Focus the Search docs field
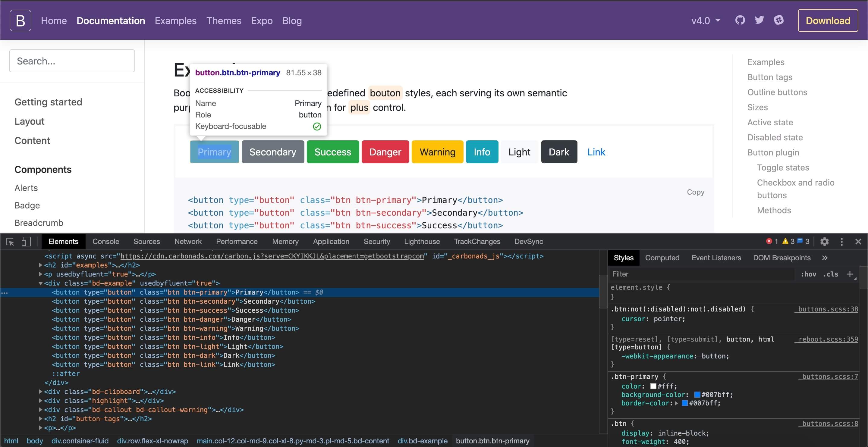The width and height of the screenshot is (868, 447). (x=72, y=61)
